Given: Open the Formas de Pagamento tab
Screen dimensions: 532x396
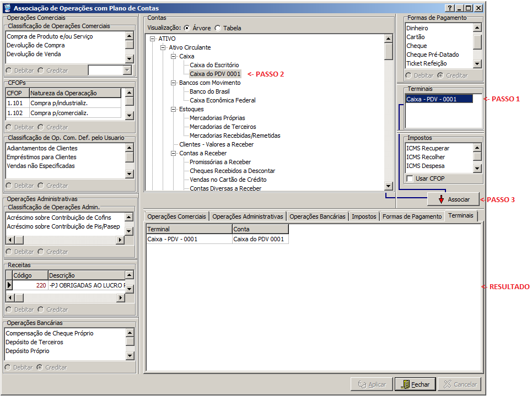Looking at the screenshot, I should [x=412, y=216].
